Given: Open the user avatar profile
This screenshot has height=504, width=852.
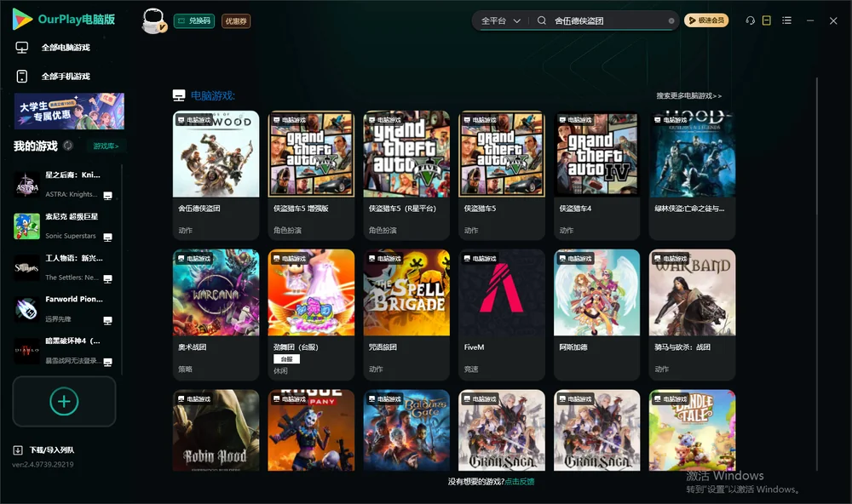Looking at the screenshot, I should pyautogui.click(x=153, y=21).
